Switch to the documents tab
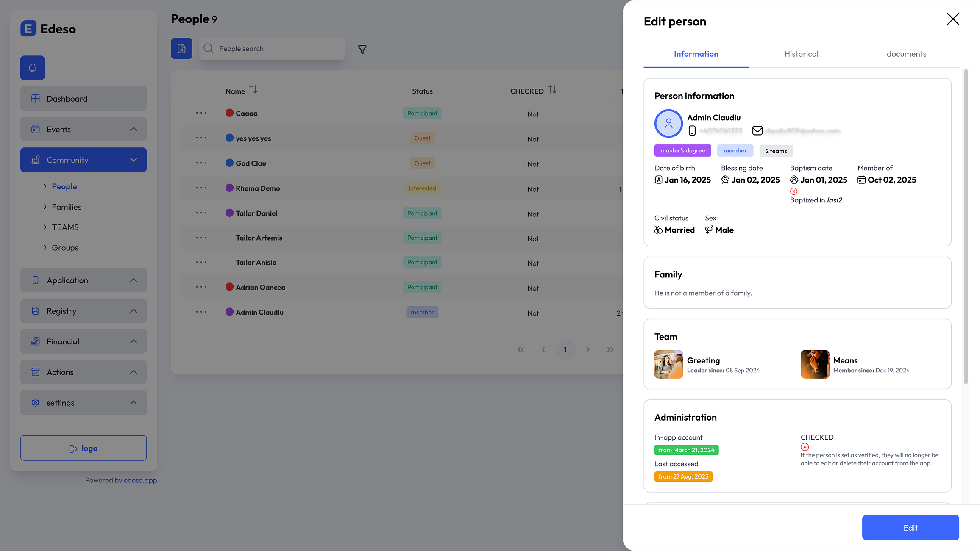The height and width of the screenshot is (551, 980). click(x=906, y=54)
